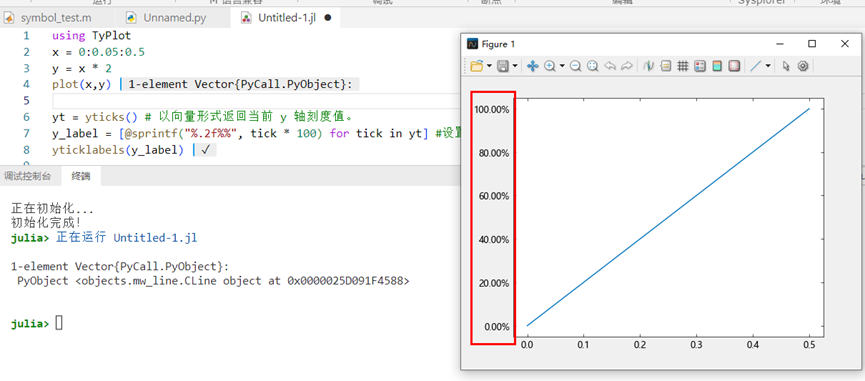Click the open file folder icon in Figure 1
The width and height of the screenshot is (865, 381).
[x=477, y=66]
